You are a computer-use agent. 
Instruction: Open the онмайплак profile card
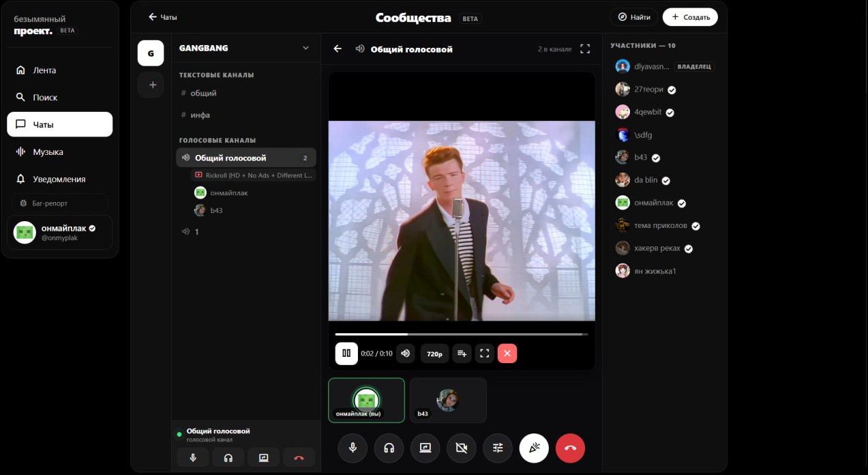tap(60, 233)
